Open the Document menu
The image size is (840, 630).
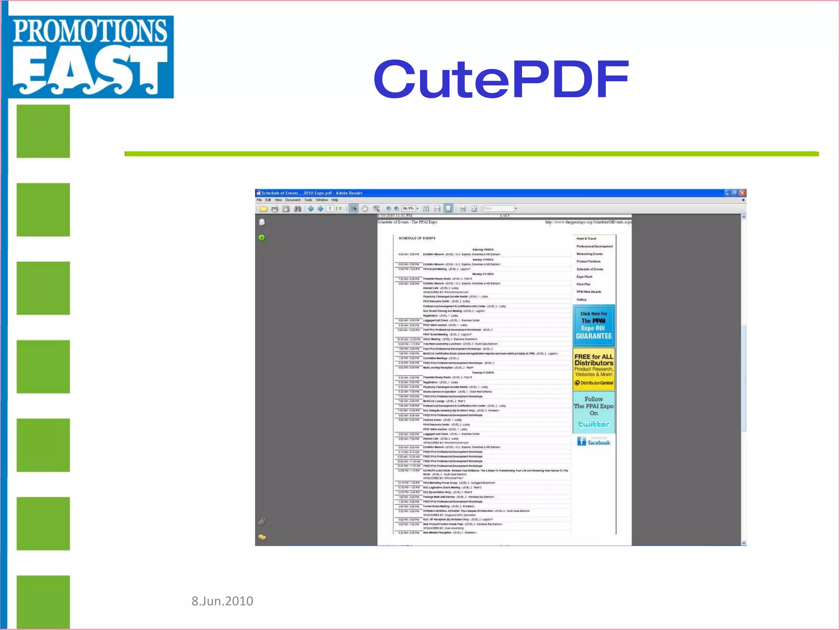coord(293,200)
